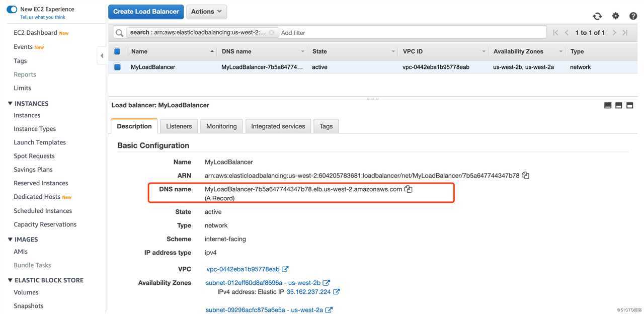Switch to the Description tab

point(134,126)
